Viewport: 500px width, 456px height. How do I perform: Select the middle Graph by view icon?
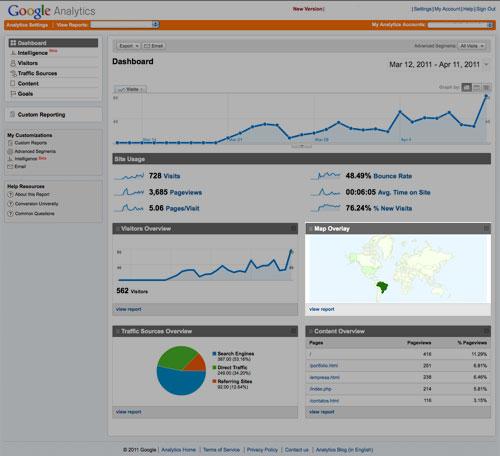pyautogui.click(x=477, y=87)
